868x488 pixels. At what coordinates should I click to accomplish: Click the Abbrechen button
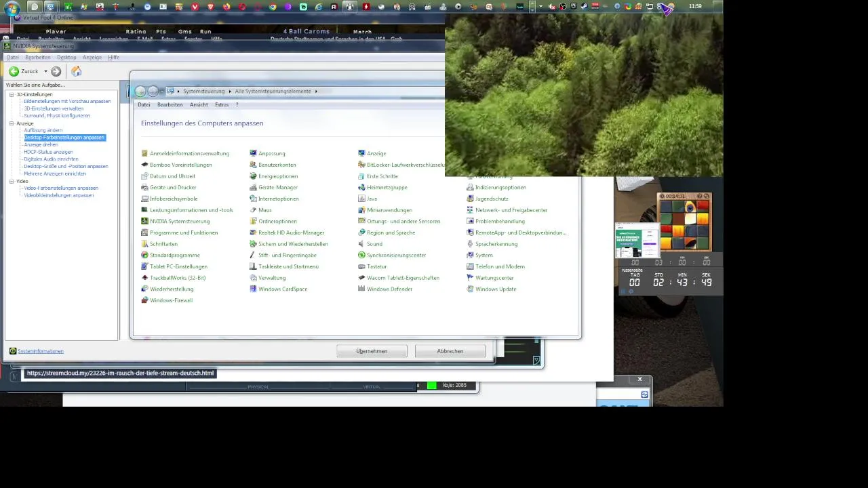point(450,351)
